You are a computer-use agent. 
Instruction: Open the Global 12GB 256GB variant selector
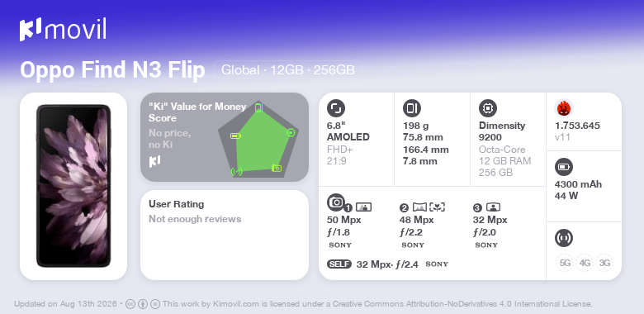288,70
